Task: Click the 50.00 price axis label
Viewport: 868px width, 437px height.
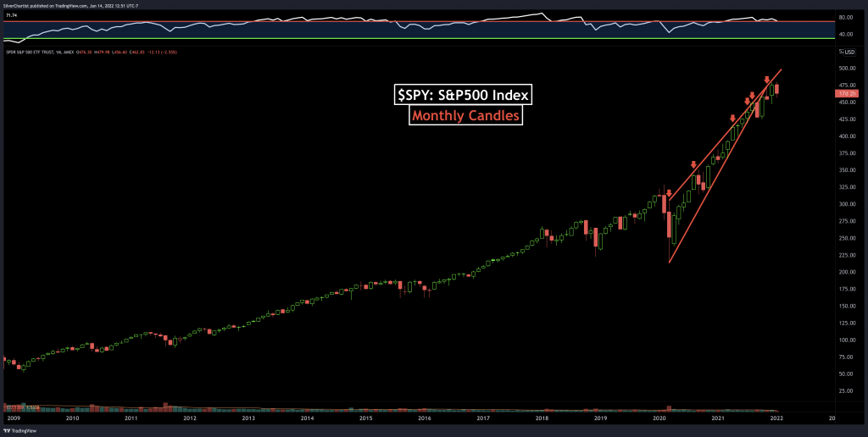Action: tap(846, 374)
